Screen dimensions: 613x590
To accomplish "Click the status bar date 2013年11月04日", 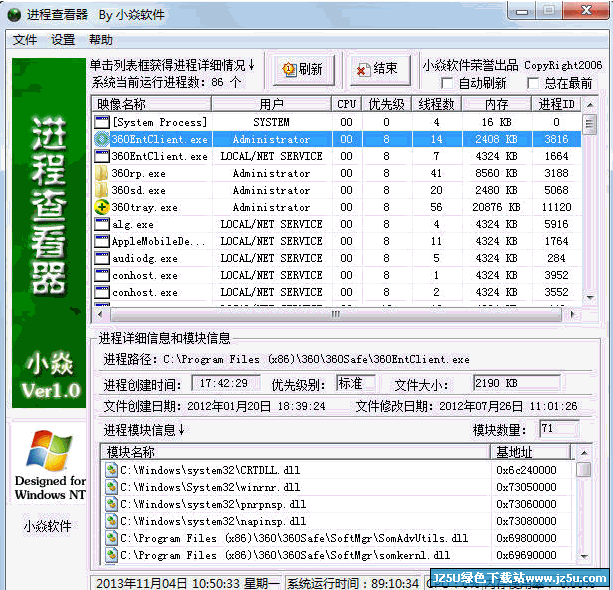I will tap(141, 583).
